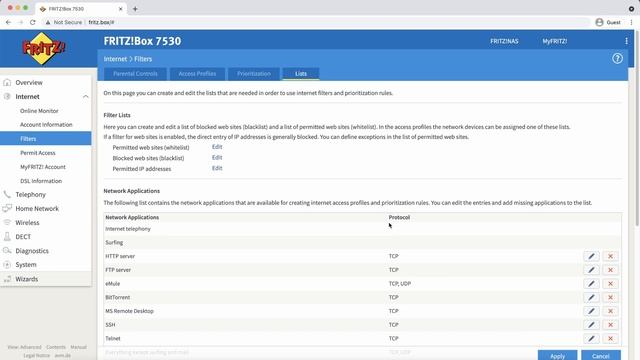Delete the MS Remote Desktop entry

610,311
